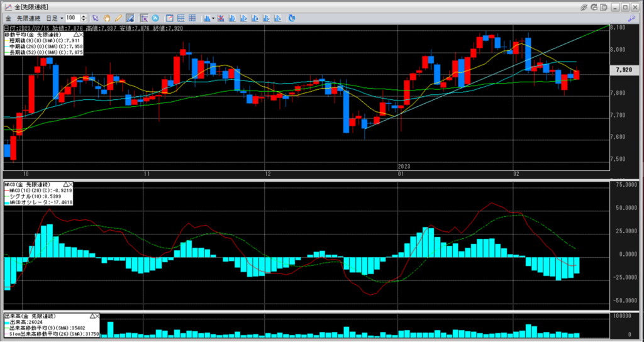Viewport: 644px width, 342px height.
Task: Activate the hand pan tool
Action: [107, 18]
